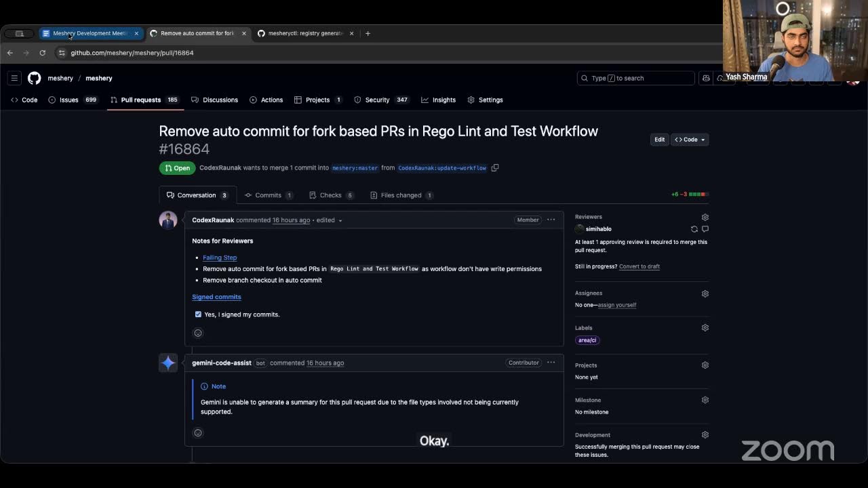Open the Insights tab
Image resolution: width=868 pixels, height=488 pixels.
point(438,100)
